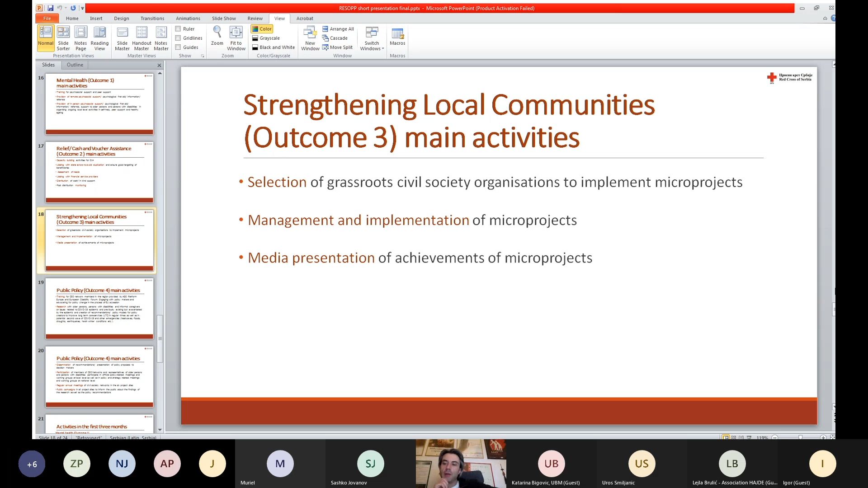The height and width of the screenshot is (488, 868).
Task: Arrange All windows
Action: [338, 29]
